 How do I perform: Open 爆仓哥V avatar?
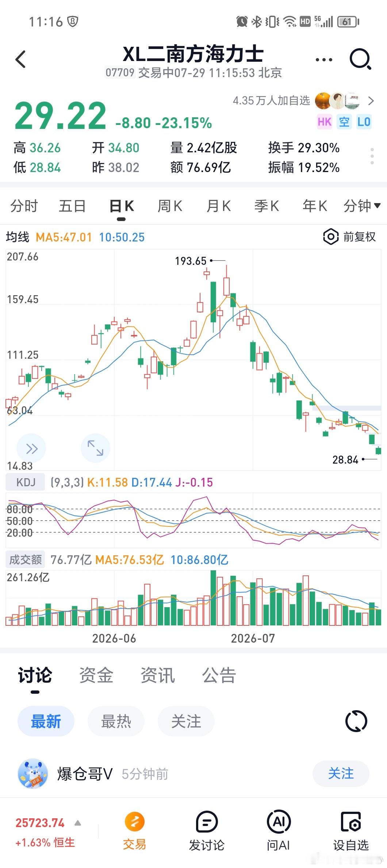coord(33,774)
